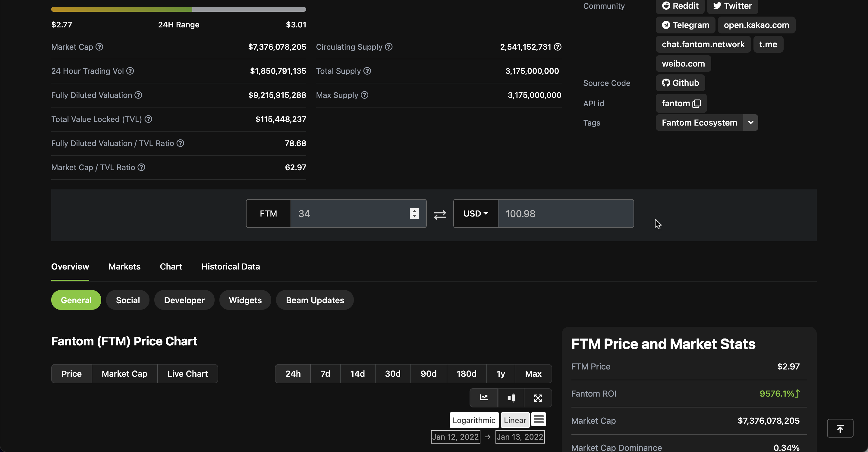Switch to the Overview tab
Viewport: 868px width, 452px height.
[x=70, y=267]
